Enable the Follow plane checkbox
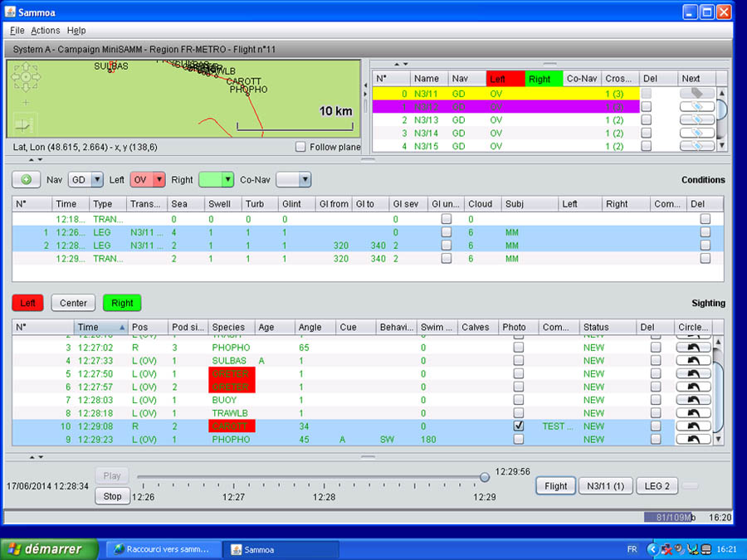This screenshot has width=747, height=560. tap(300, 147)
